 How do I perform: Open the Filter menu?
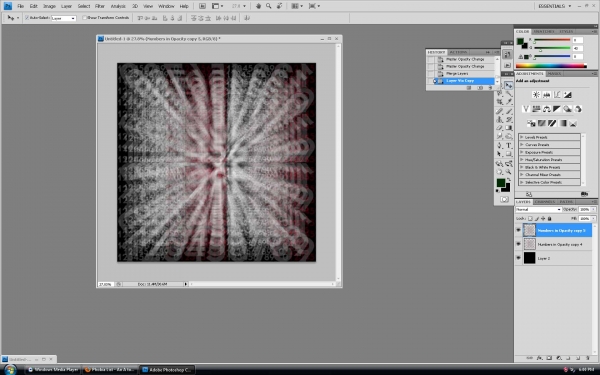pyautogui.click(x=100, y=6)
